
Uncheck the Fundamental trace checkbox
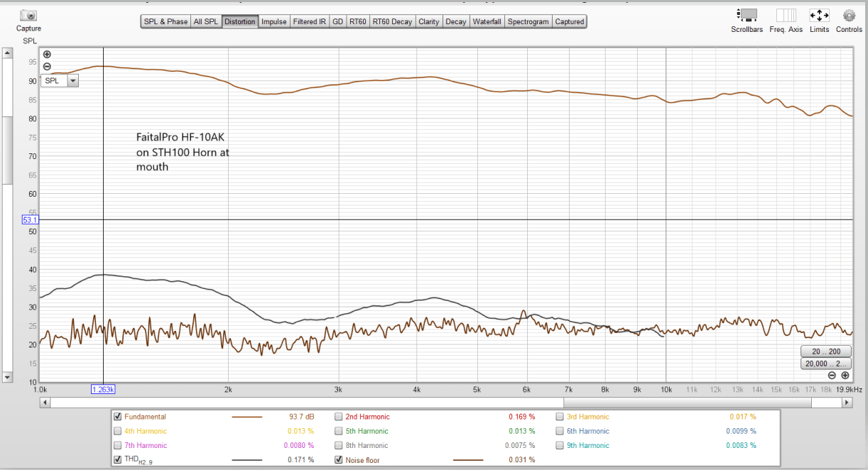[x=118, y=417]
